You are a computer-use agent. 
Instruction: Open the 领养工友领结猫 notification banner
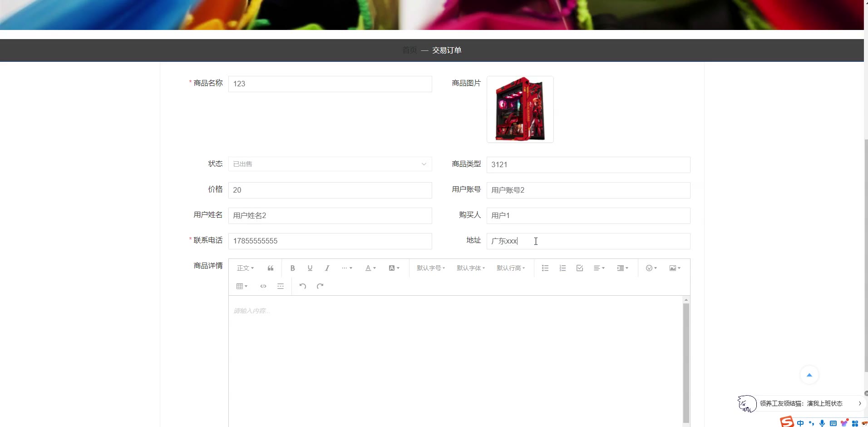pyautogui.click(x=801, y=403)
